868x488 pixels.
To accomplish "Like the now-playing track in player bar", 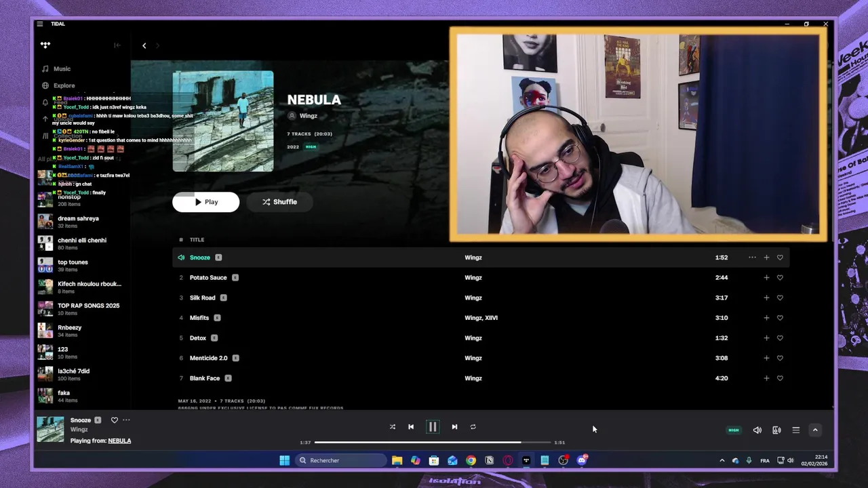I will [114, 420].
